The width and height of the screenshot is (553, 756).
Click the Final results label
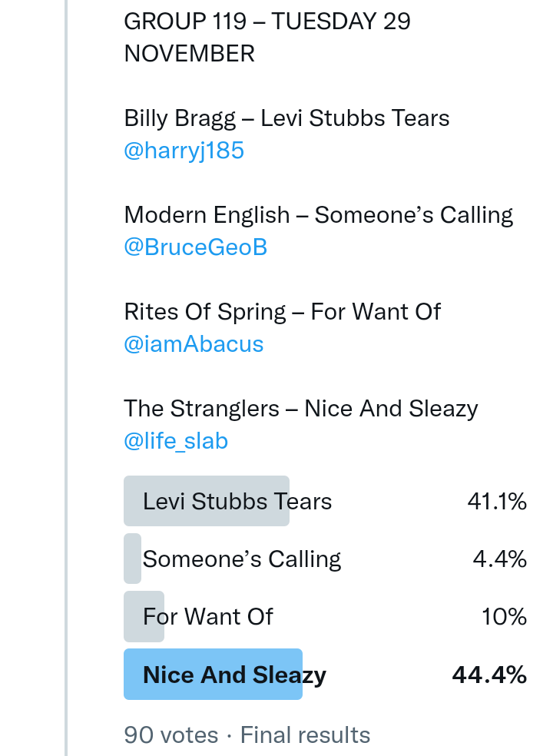pyautogui.click(x=305, y=735)
